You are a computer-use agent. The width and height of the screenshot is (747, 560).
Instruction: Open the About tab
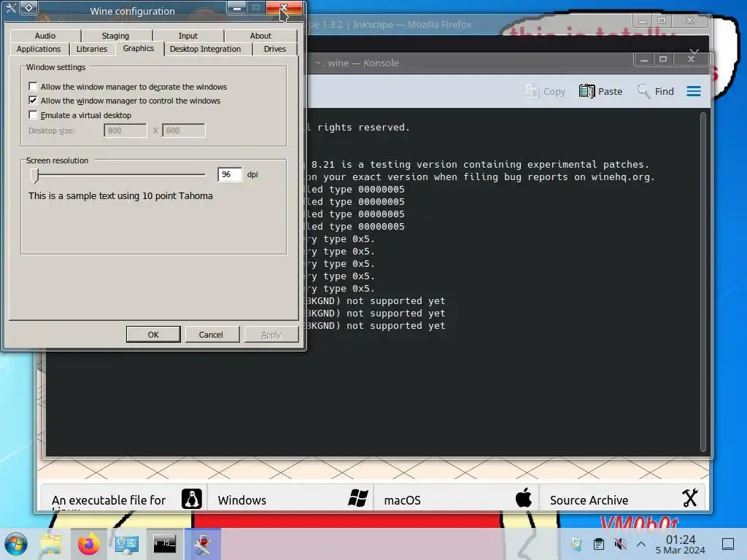(260, 36)
